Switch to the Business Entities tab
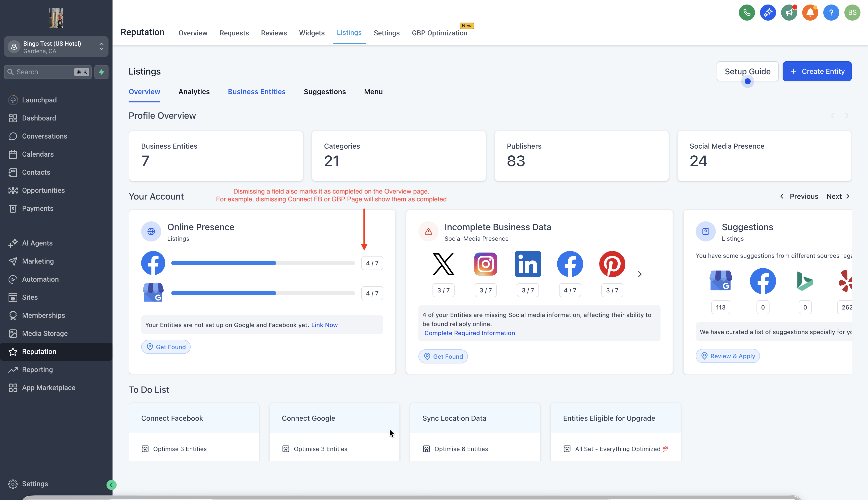This screenshot has width=868, height=500. [x=256, y=92]
